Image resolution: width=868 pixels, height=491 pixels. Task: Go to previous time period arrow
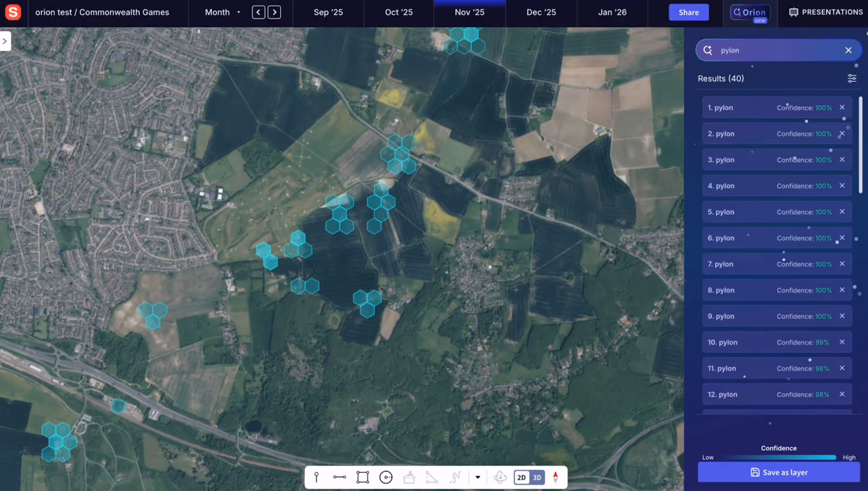(x=259, y=12)
